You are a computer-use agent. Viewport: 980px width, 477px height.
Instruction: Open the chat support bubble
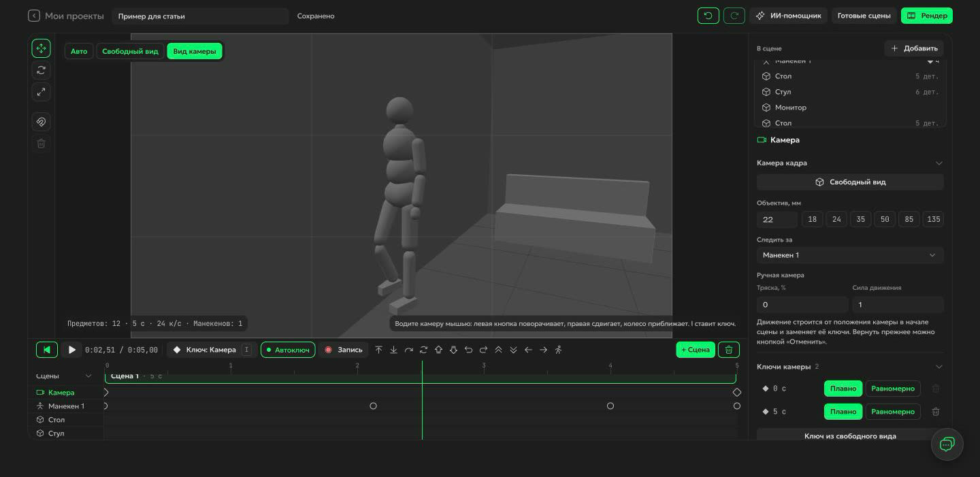[947, 444]
